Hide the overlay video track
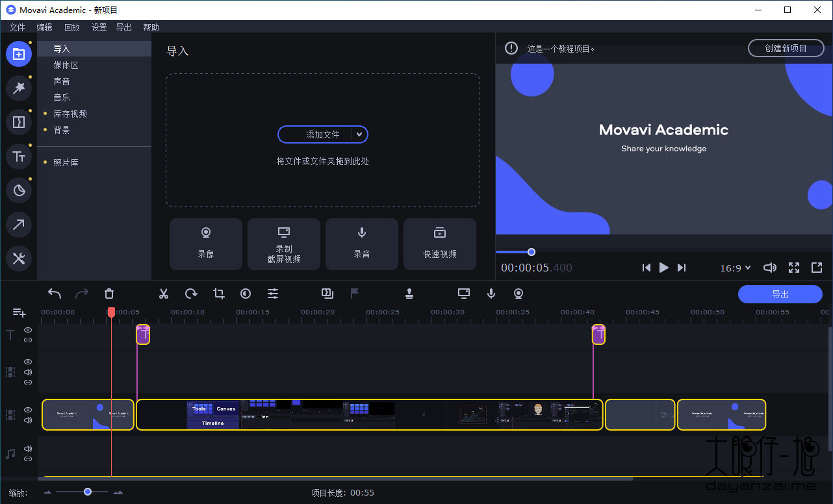 click(28, 362)
